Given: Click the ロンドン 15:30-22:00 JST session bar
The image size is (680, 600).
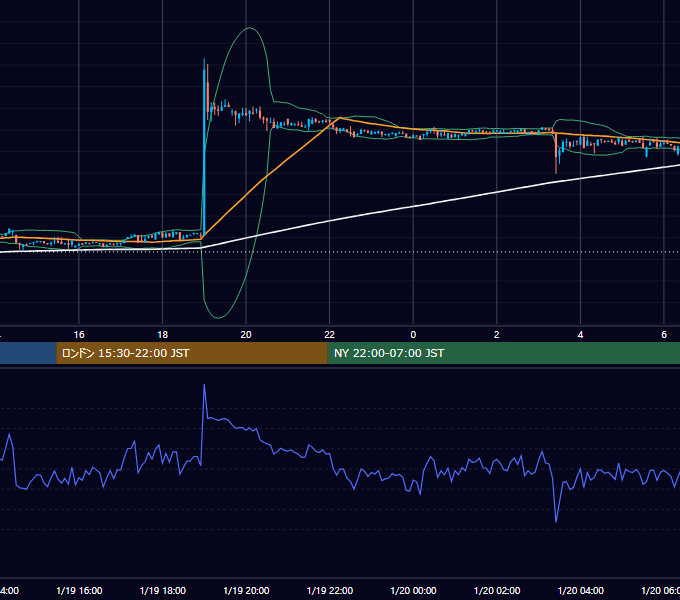Looking at the screenshot, I should tap(192, 353).
